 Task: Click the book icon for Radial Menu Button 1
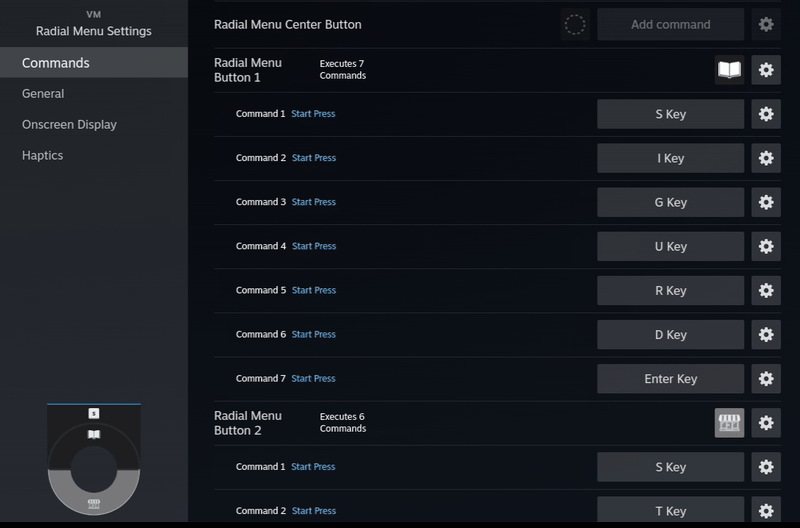tap(730, 70)
